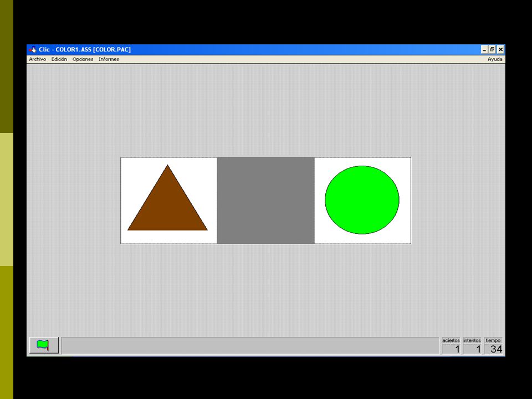Select the green circle card
The height and width of the screenshot is (399, 532).
point(362,200)
